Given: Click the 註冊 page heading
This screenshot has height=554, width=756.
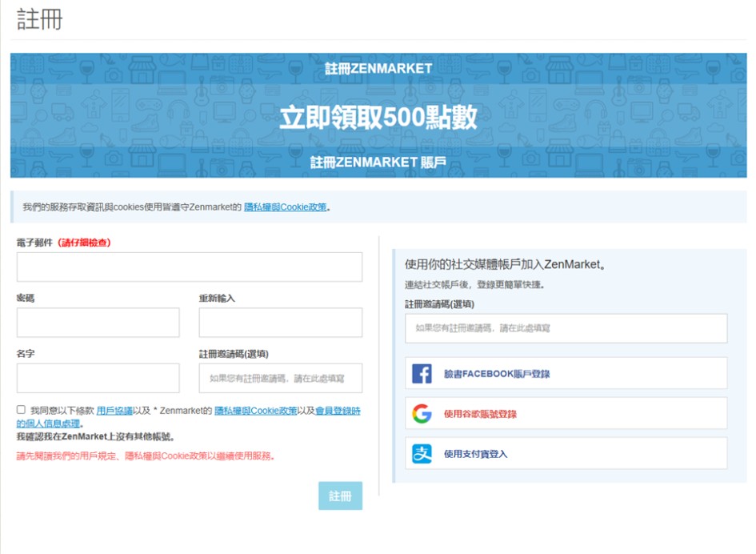Looking at the screenshot, I should (x=39, y=20).
